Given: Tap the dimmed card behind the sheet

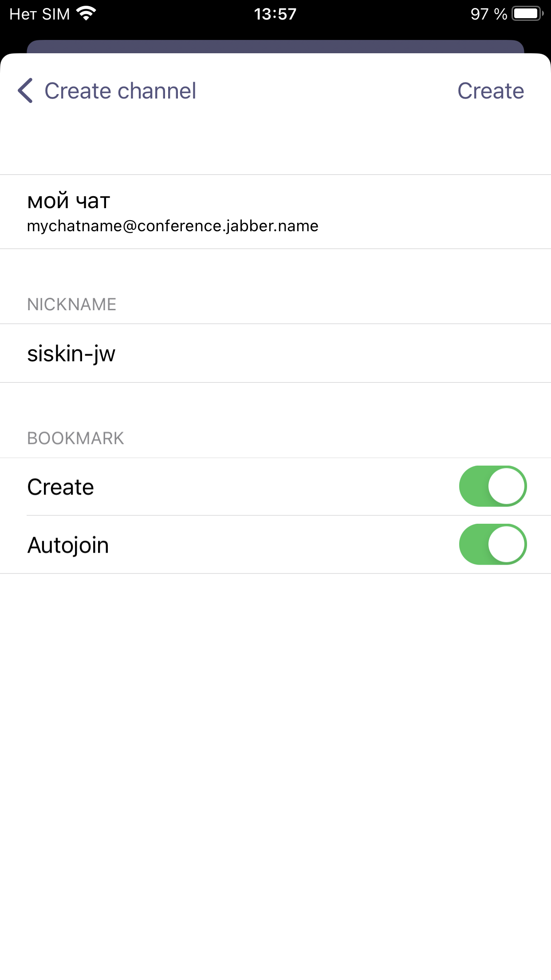Looking at the screenshot, I should 275,46.
